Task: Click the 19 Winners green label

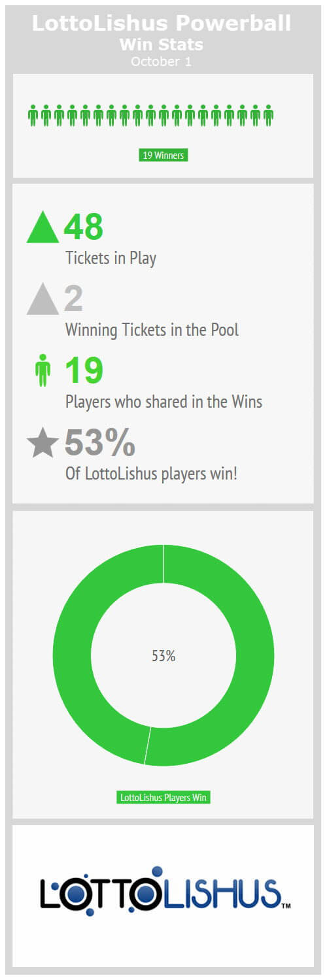Action: (163, 155)
